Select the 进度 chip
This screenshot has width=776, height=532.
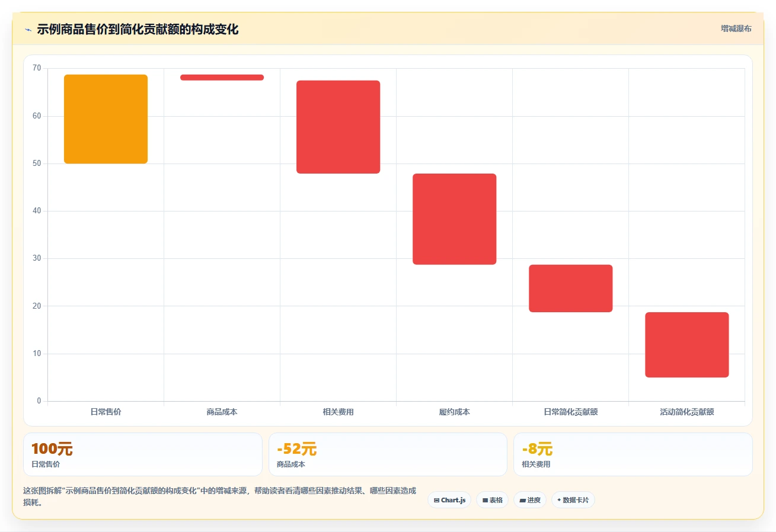[530, 500]
